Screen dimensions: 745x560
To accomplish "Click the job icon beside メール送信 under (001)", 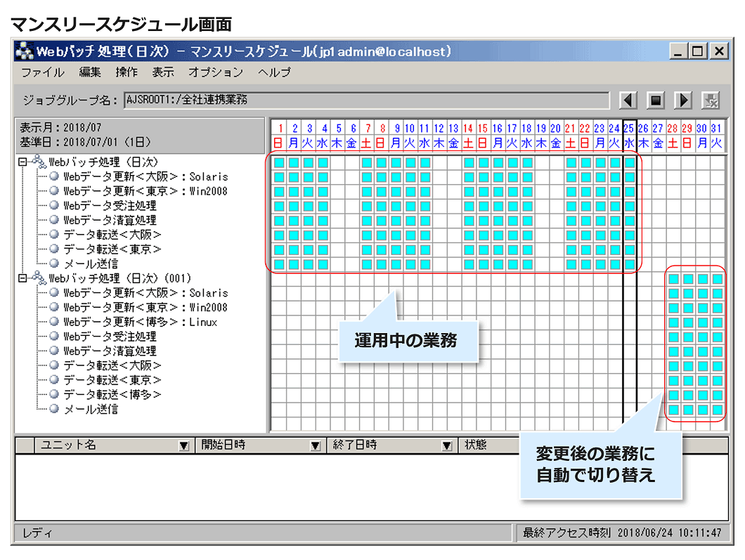I will click(54, 409).
